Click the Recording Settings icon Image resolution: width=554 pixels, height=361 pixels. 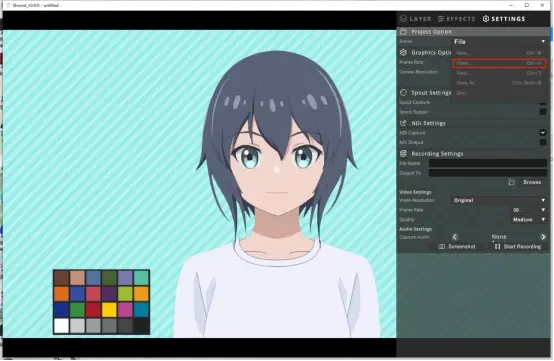pos(403,154)
